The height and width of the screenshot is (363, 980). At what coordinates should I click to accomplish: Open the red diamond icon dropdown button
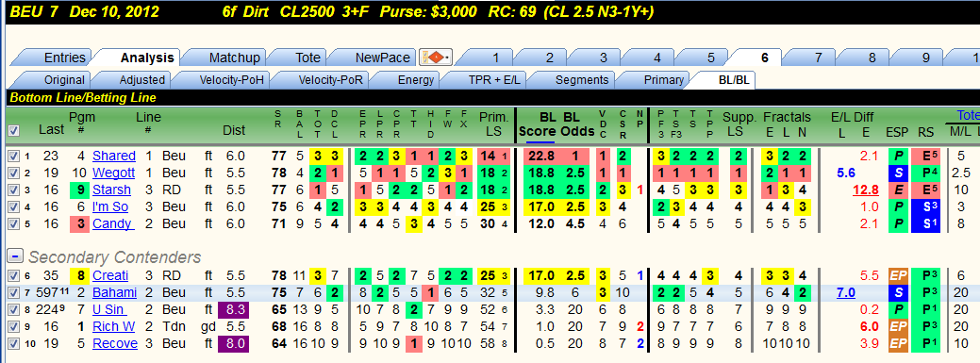tap(436, 58)
